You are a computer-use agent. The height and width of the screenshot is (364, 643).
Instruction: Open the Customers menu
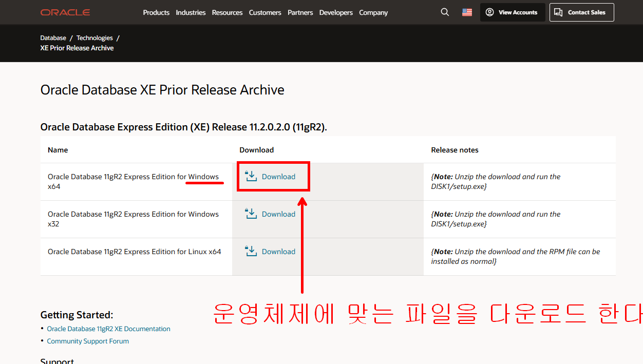265,12
